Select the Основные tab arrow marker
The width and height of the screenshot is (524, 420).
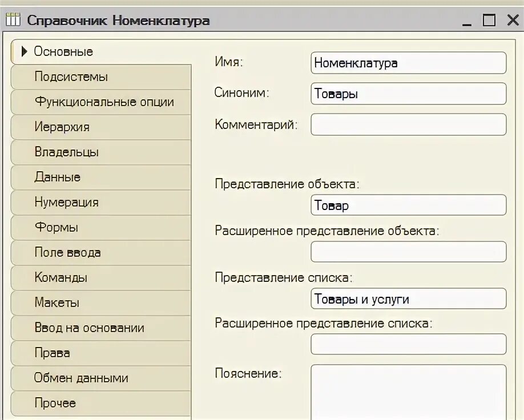pos(24,51)
